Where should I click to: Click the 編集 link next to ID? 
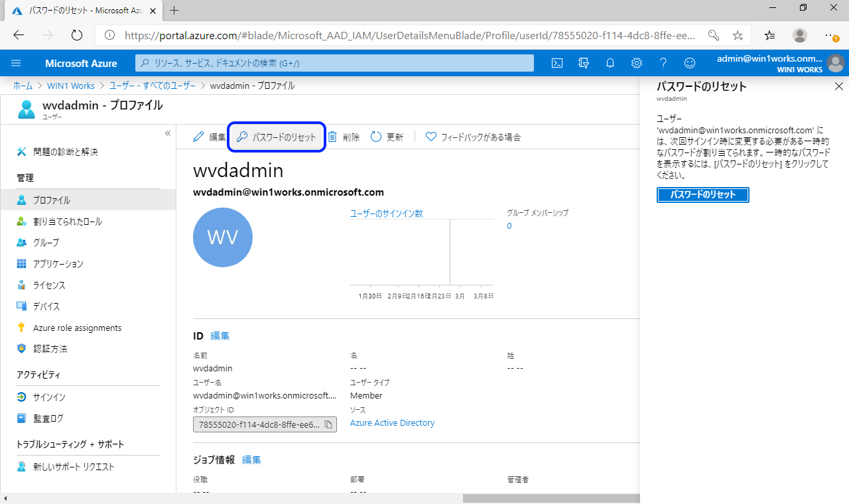pos(220,336)
